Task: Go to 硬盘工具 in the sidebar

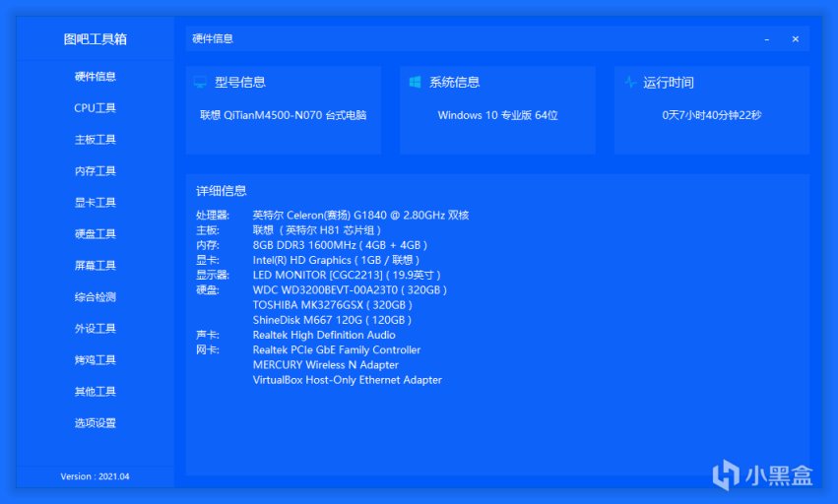Action: pyautogui.click(x=96, y=234)
